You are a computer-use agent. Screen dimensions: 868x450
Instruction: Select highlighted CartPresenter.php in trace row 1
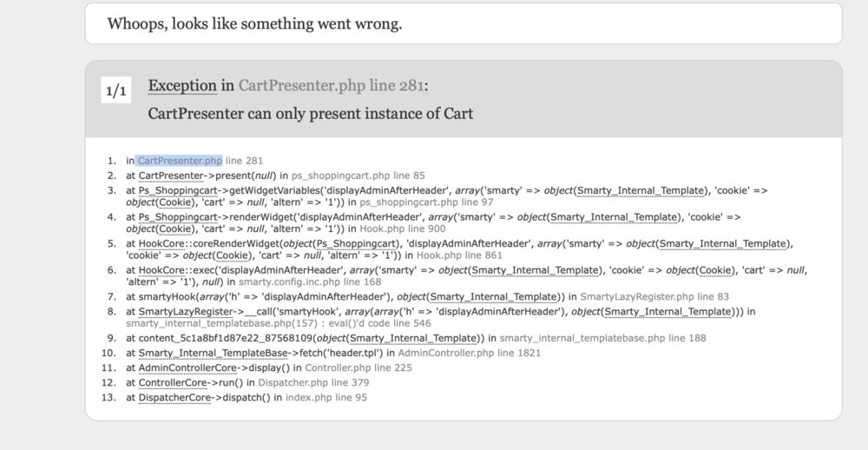coord(179,161)
